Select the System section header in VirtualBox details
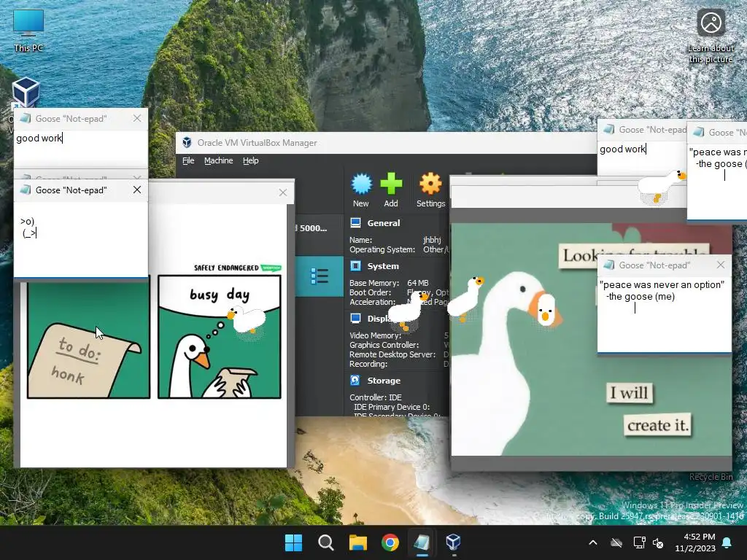 (383, 266)
